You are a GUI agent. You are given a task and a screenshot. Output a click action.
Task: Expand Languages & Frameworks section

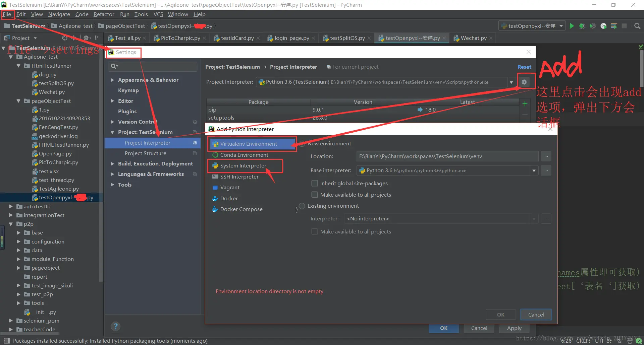(x=112, y=174)
